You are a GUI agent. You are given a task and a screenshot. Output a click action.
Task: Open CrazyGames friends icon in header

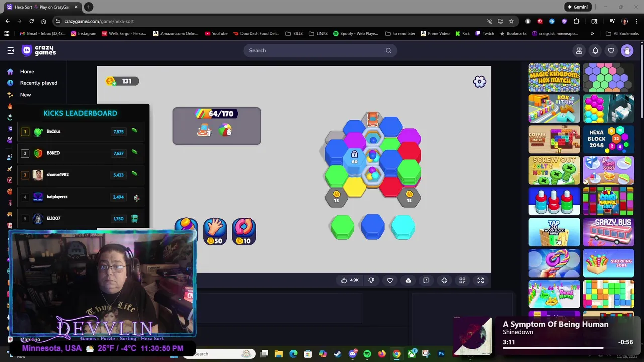click(x=579, y=50)
